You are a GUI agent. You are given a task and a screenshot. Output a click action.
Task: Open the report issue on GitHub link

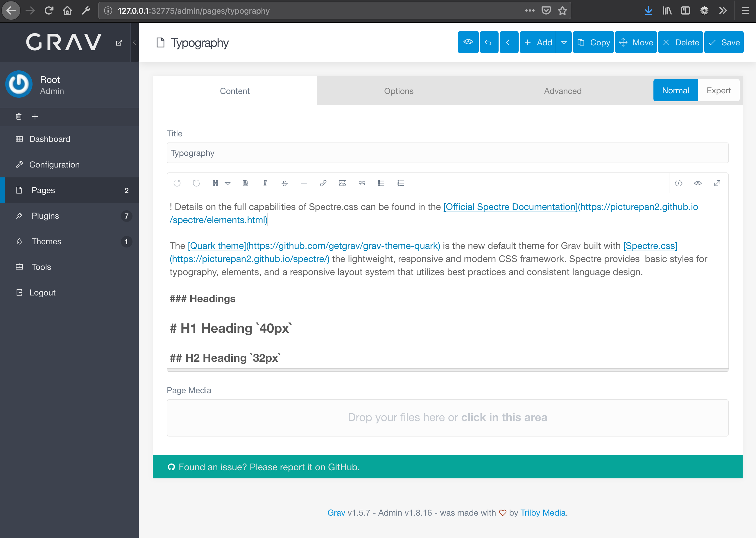coord(269,467)
